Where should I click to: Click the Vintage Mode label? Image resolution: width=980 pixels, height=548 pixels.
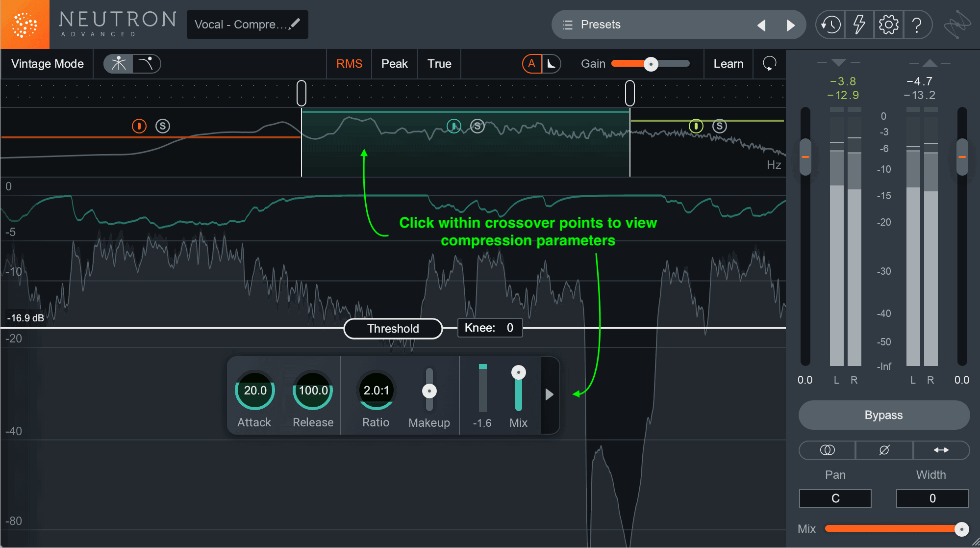click(x=48, y=64)
